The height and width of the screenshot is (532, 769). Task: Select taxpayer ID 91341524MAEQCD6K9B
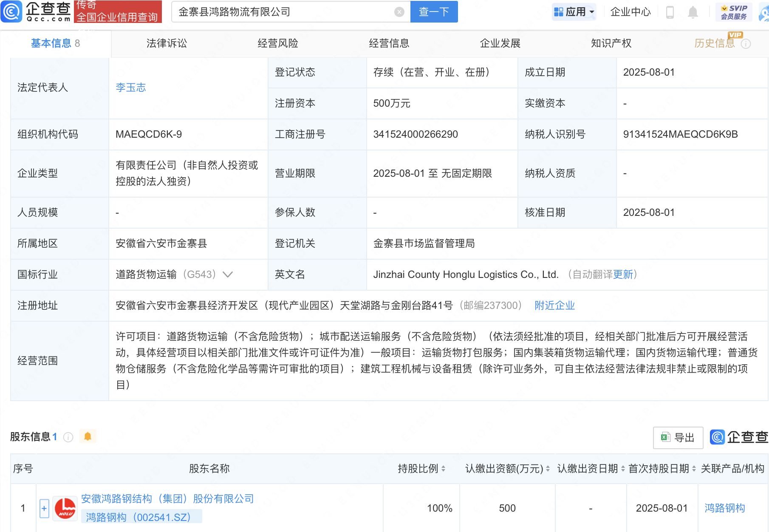(680, 134)
